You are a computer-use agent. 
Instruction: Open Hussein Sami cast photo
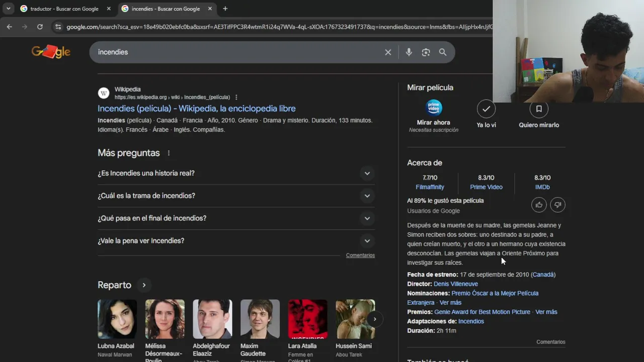click(x=355, y=319)
